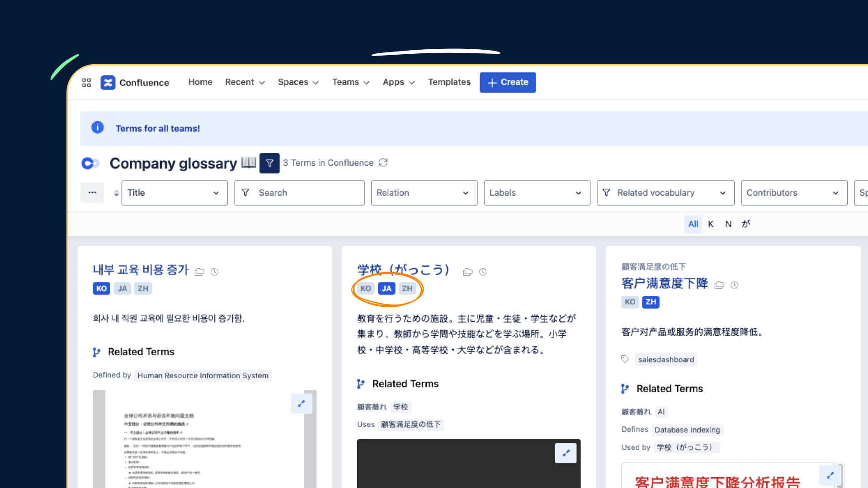Toggle the sort order arrows beside Title
This screenshot has width=868, height=488.
click(x=116, y=193)
